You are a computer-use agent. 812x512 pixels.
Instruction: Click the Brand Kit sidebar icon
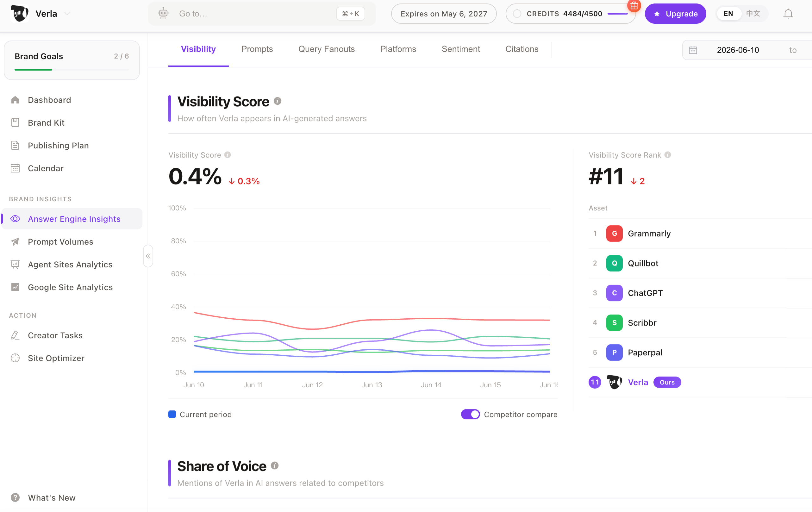[15, 122]
